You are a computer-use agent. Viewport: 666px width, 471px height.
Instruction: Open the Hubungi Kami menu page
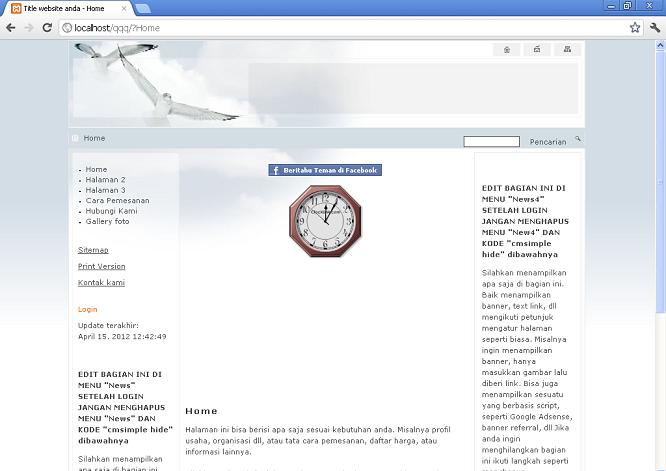pos(111,211)
